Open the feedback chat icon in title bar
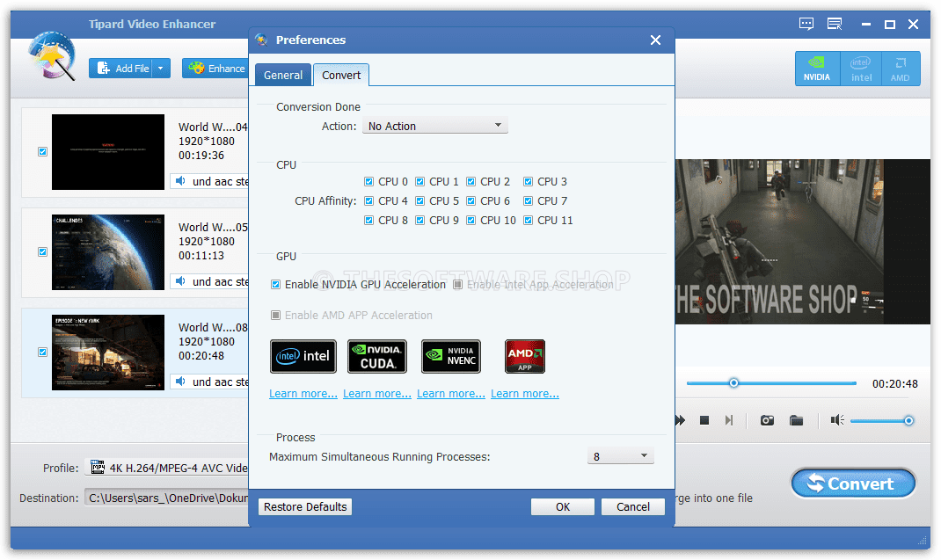 coord(806,24)
